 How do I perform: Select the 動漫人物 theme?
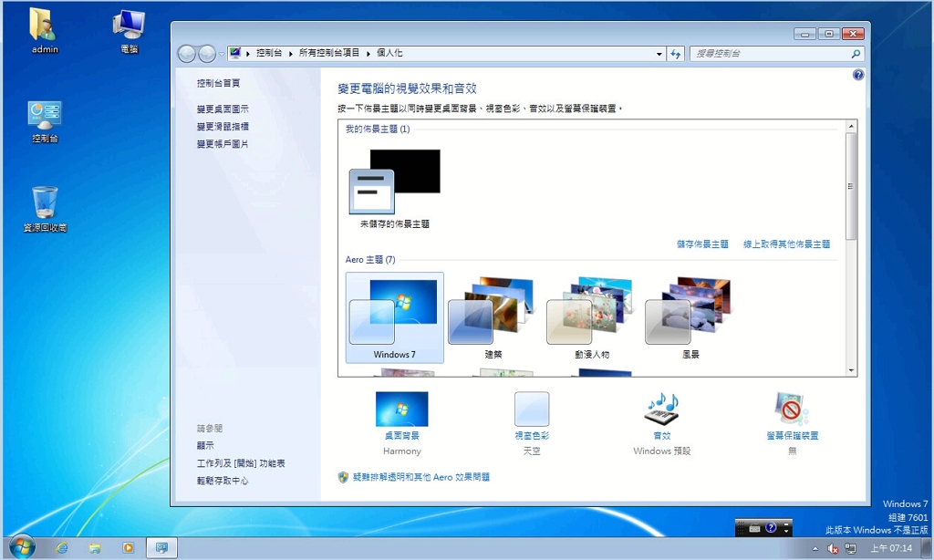(x=592, y=317)
